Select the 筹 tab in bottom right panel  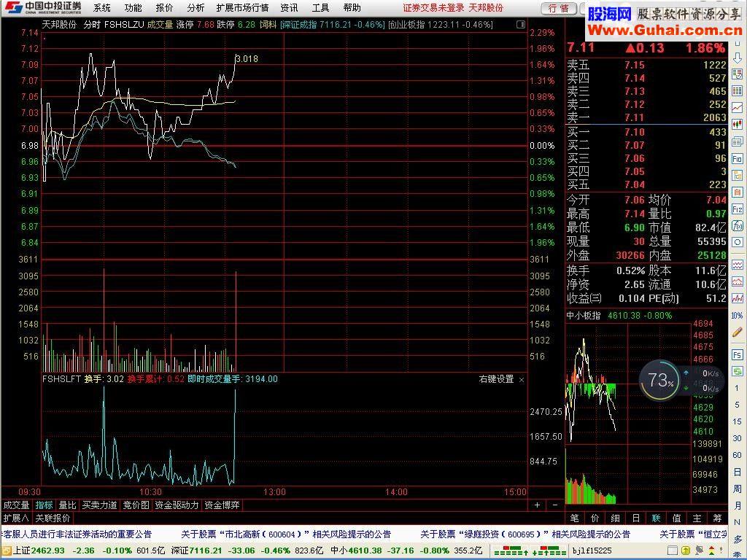pos(718,518)
